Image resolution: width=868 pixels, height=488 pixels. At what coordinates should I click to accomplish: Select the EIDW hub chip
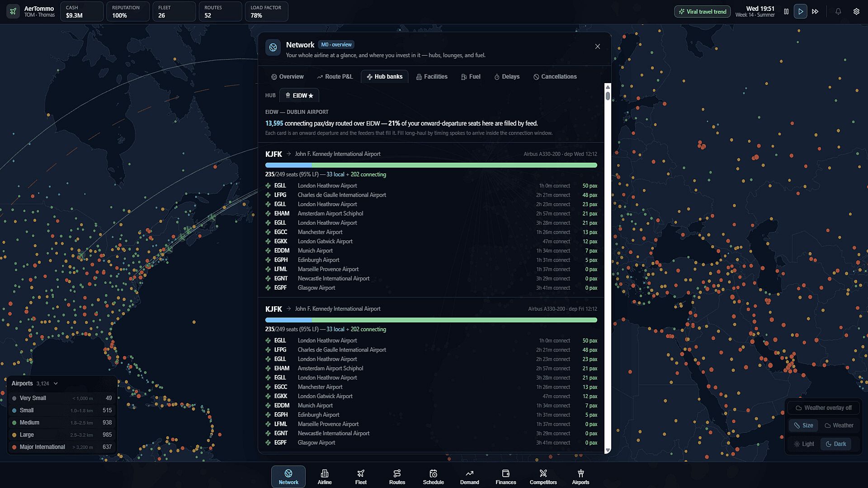(299, 95)
